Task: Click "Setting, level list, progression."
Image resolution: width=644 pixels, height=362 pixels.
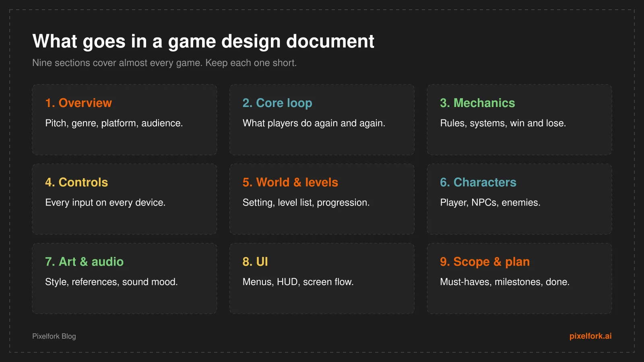Action: coord(306,203)
